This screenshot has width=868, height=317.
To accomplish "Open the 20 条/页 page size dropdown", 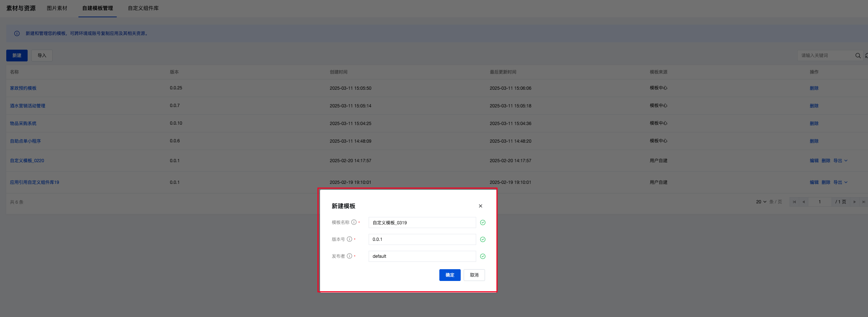I will 761,202.
